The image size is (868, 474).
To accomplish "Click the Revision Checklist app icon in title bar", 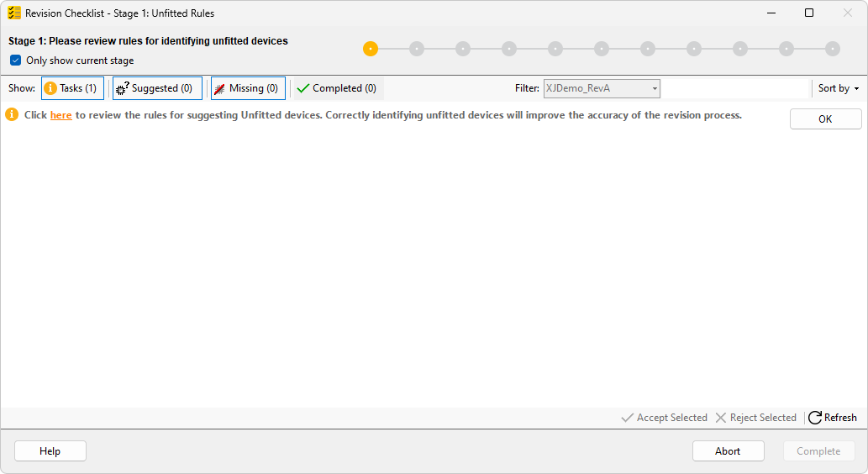I will coord(14,13).
